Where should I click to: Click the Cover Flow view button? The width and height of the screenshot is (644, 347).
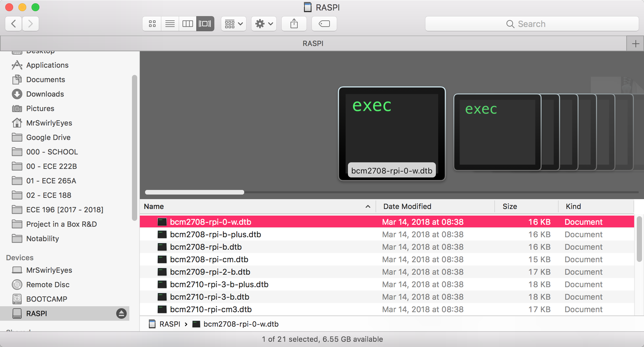[x=205, y=24]
